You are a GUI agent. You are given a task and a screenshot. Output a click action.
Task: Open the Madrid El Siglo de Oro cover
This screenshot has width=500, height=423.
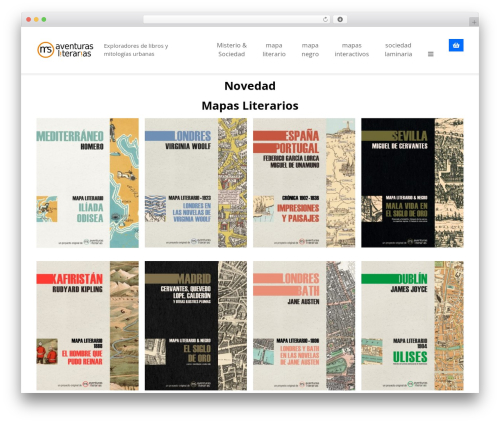pos(196,326)
